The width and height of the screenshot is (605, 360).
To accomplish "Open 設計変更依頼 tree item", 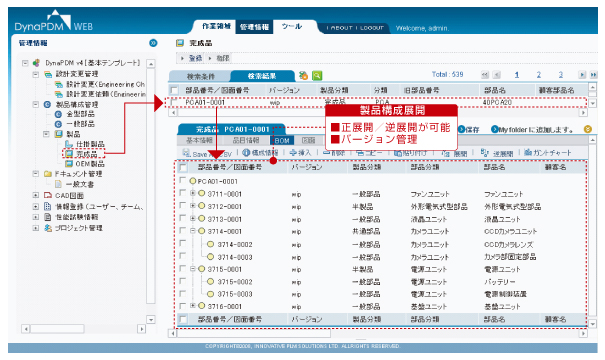I will pos(100,95).
